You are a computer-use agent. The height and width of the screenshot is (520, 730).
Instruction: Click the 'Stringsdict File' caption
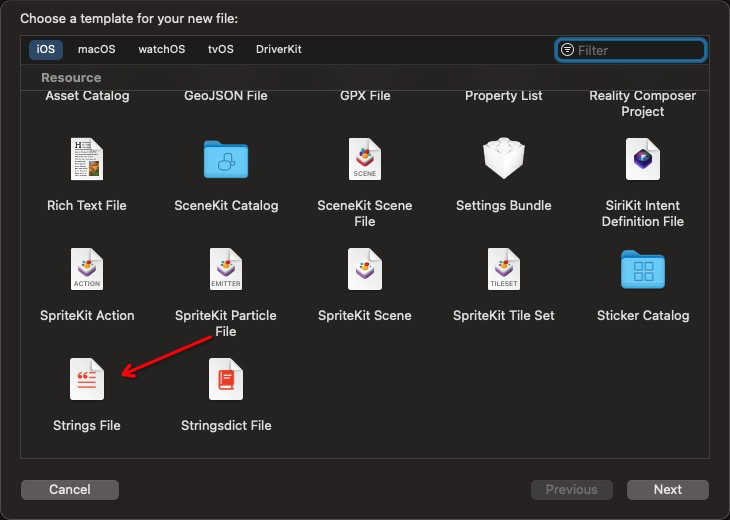(226, 425)
